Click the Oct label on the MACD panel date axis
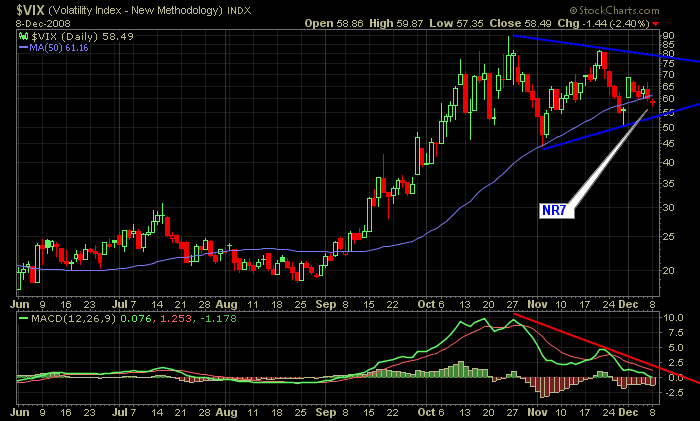The width and height of the screenshot is (700, 421). click(x=426, y=412)
